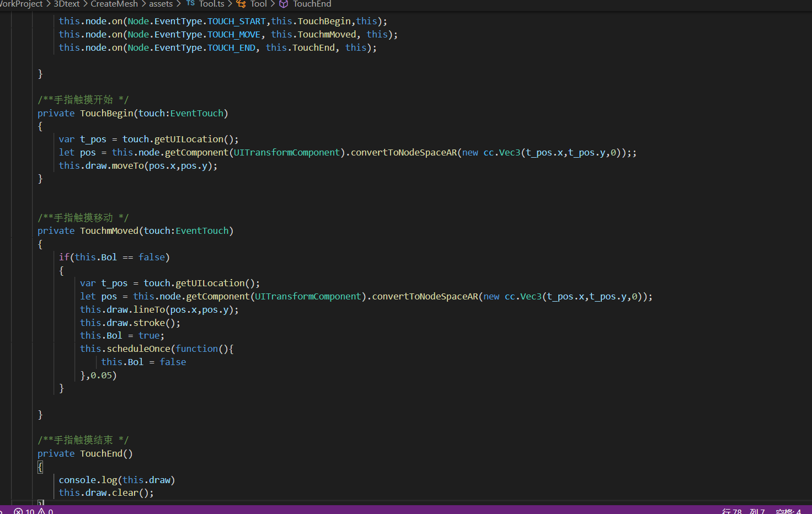Open the assets folder breadcrumb

click(x=161, y=4)
